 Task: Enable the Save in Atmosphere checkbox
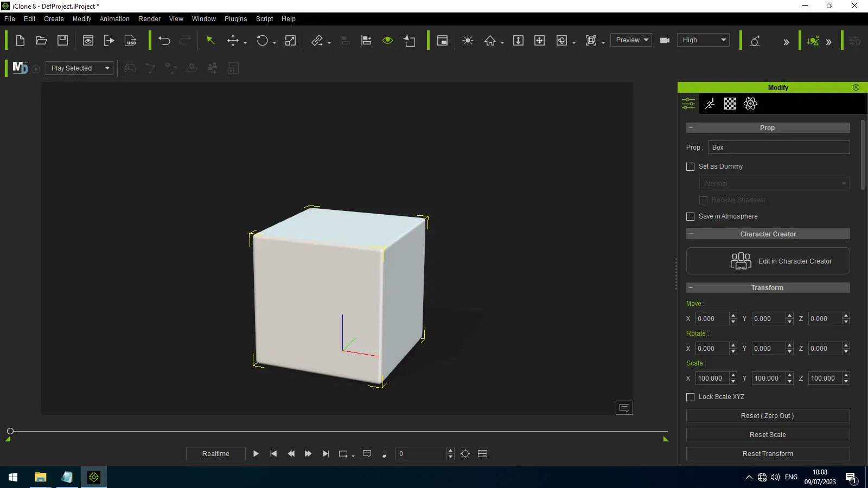coord(691,217)
